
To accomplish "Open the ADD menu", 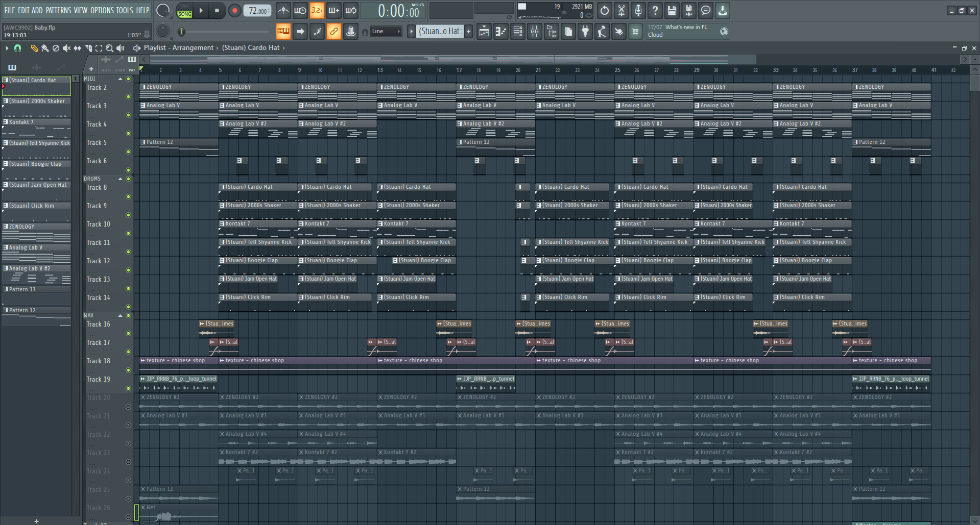I will (37, 10).
